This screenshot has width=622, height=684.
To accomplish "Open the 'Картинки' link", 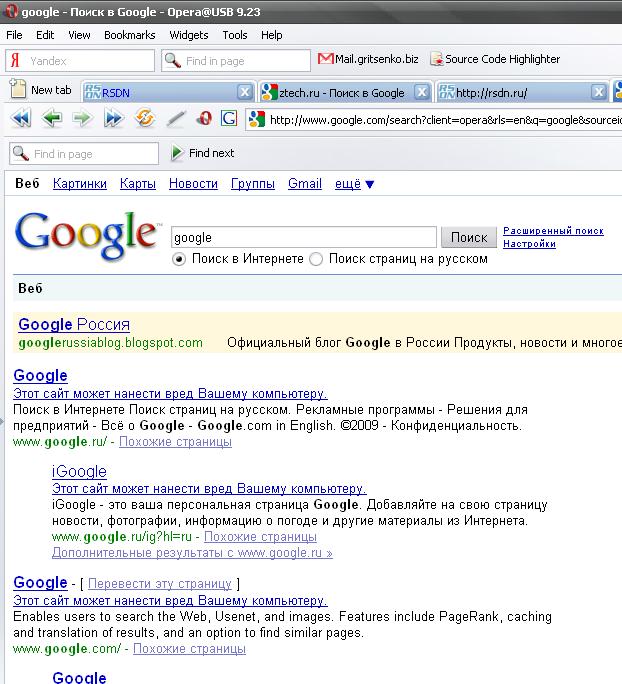I will [x=80, y=184].
